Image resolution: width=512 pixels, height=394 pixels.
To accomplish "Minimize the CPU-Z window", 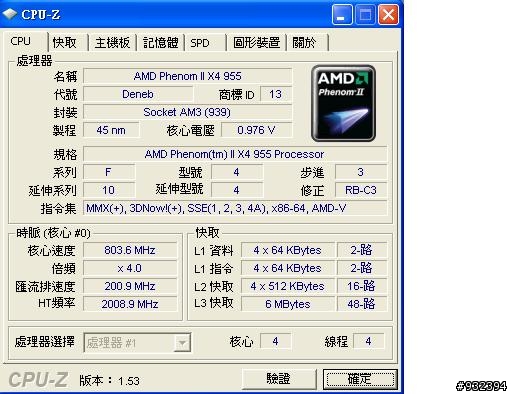I will coord(342,15).
